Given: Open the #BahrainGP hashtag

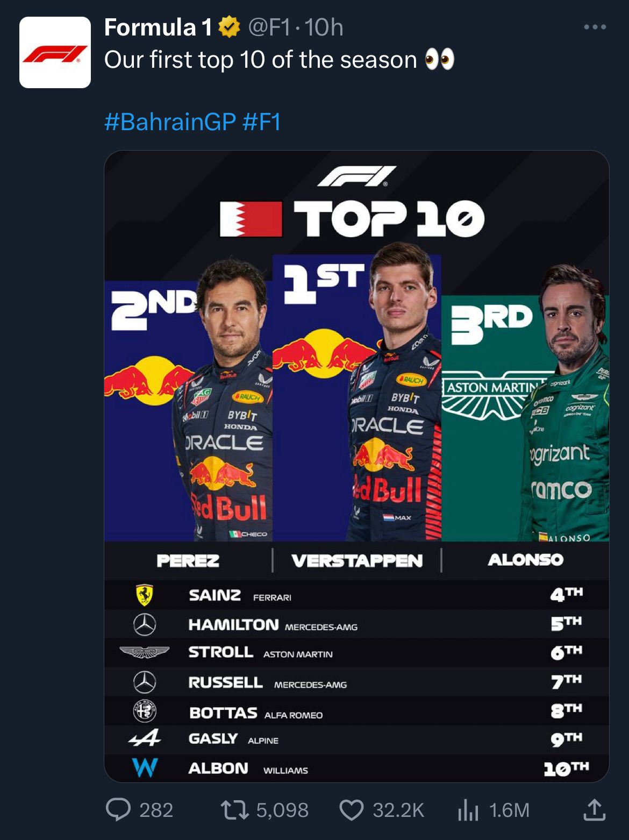Looking at the screenshot, I should (x=170, y=122).
